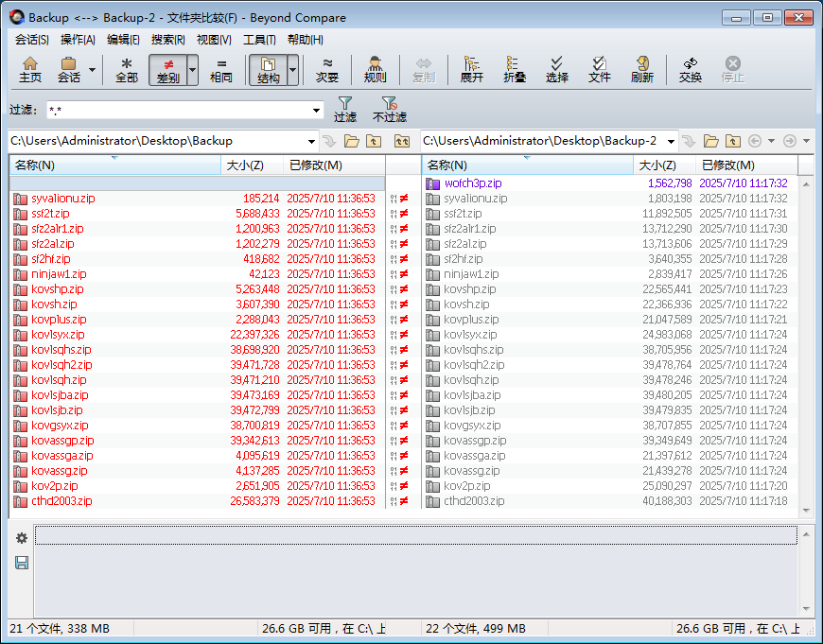Open the 帮助 (Help) menu
This screenshot has height=644, width=823.
(x=305, y=40)
